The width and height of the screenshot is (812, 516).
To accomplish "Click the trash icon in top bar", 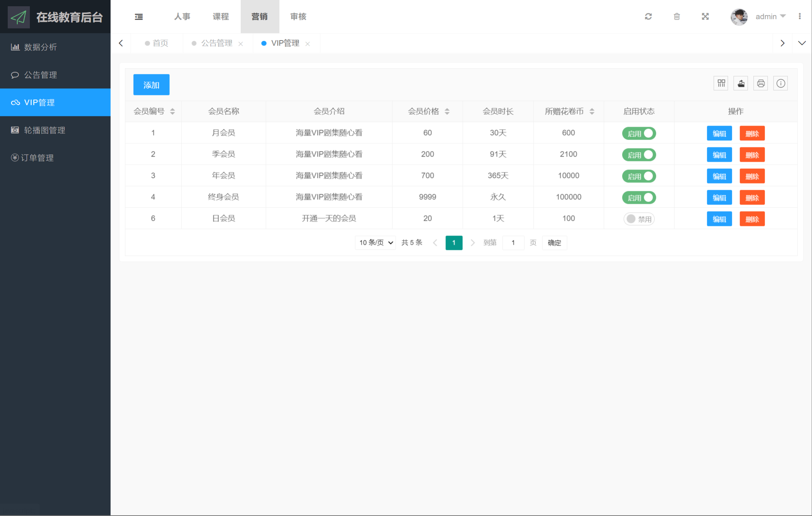I will 677,17.
